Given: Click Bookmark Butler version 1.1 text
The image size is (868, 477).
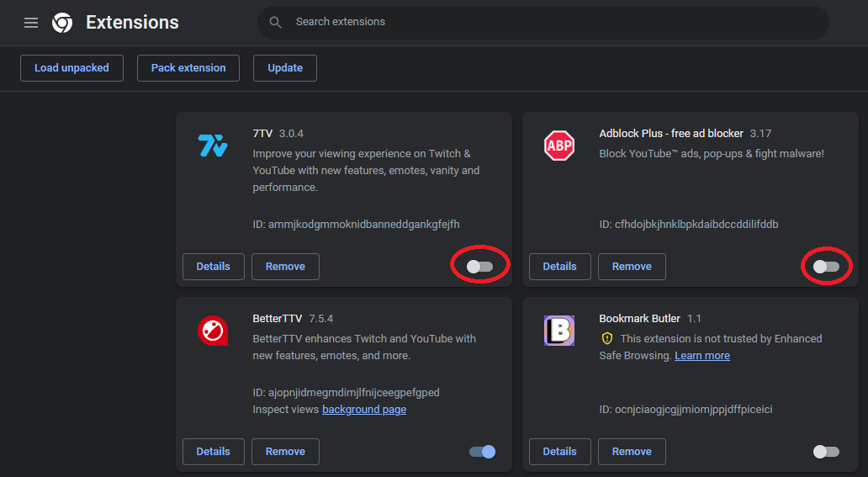Looking at the screenshot, I should [x=694, y=319].
